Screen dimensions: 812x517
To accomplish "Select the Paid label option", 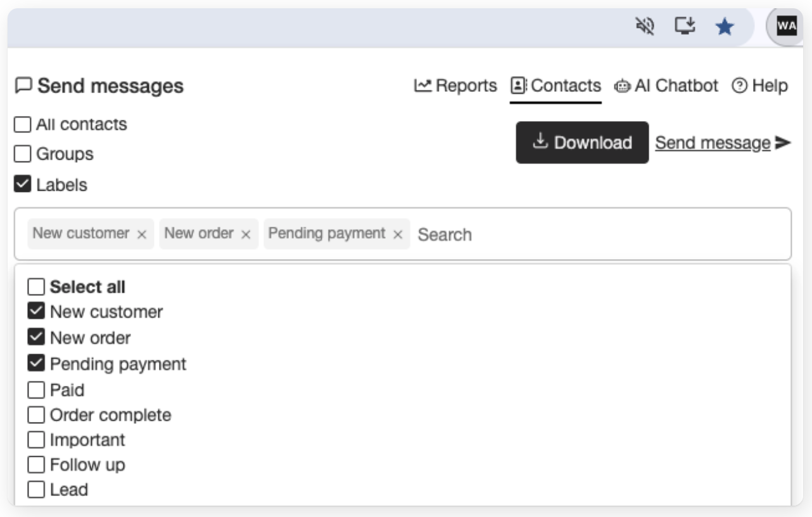I will (37, 390).
